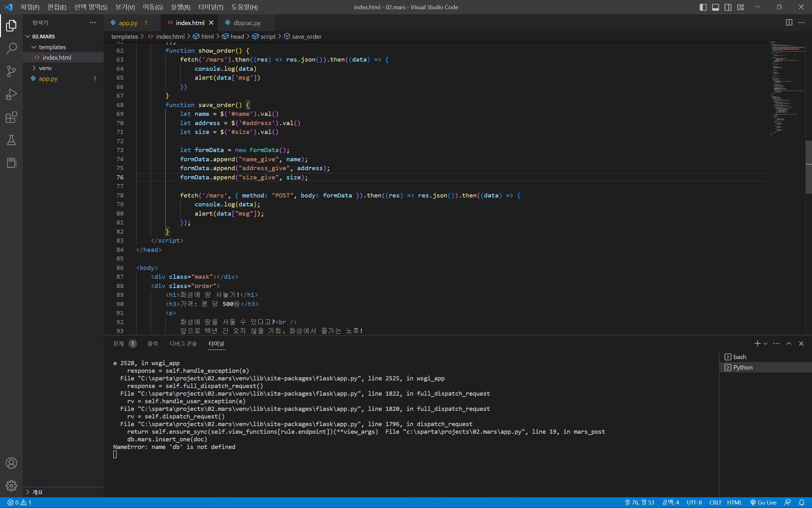This screenshot has width=812, height=508.
Task: Click Go Live in status bar
Action: click(763, 502)
